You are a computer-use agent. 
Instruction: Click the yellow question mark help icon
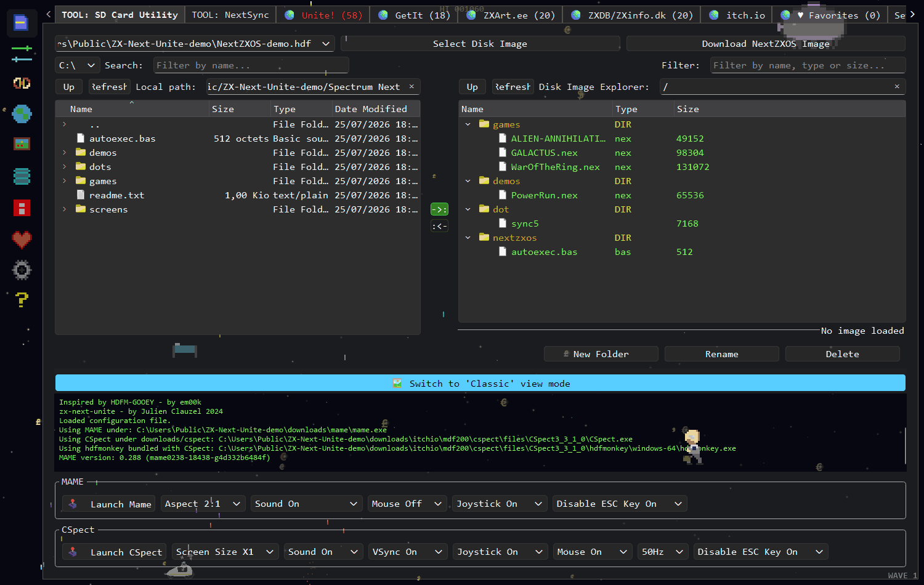coord(22,300)
